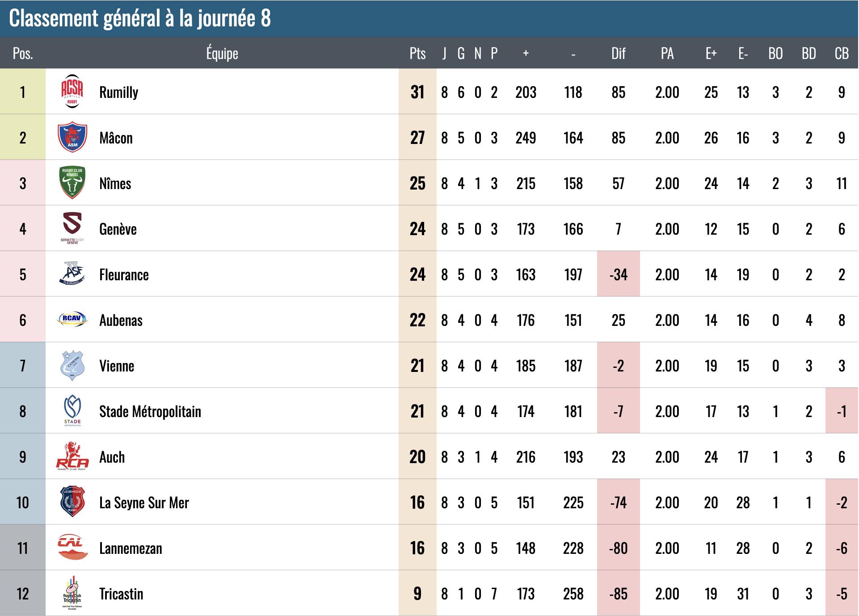Click the Aubenas RCAV logo

click(72, 319)
